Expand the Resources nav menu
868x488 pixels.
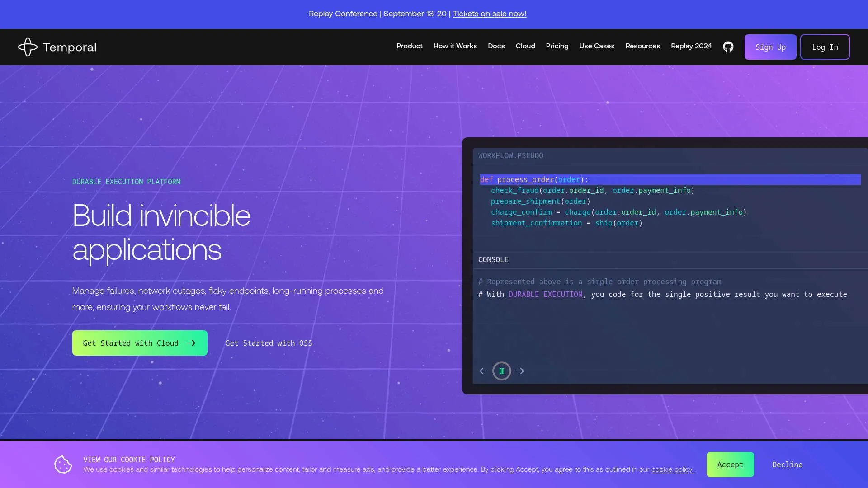(x=642, y=46)
